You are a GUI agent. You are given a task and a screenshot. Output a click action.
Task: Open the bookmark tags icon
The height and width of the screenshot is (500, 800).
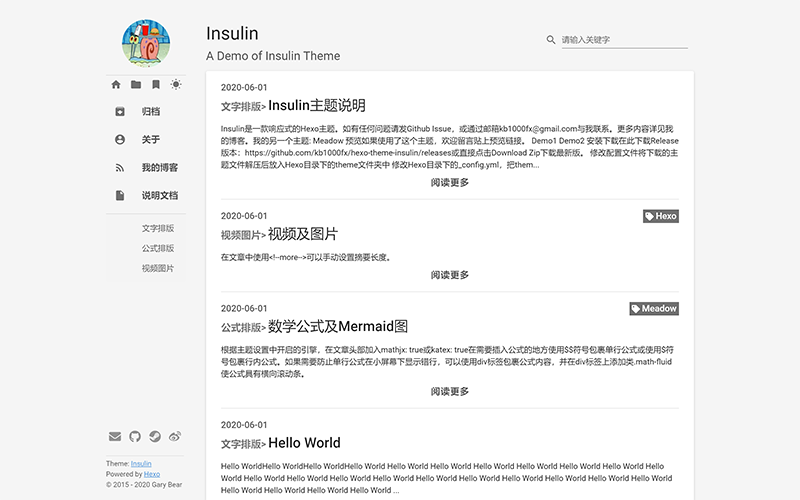156,85
